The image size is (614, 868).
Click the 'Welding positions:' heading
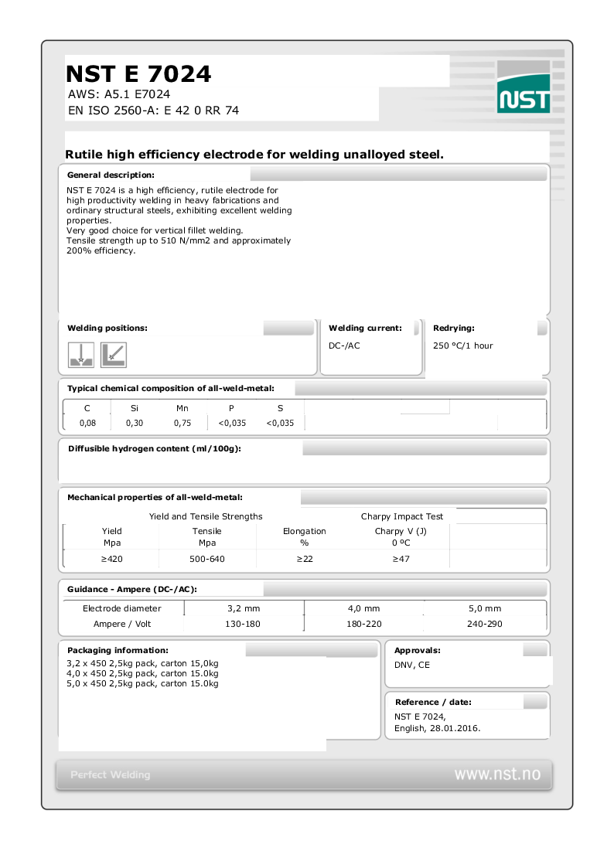[x=107, y=328]
